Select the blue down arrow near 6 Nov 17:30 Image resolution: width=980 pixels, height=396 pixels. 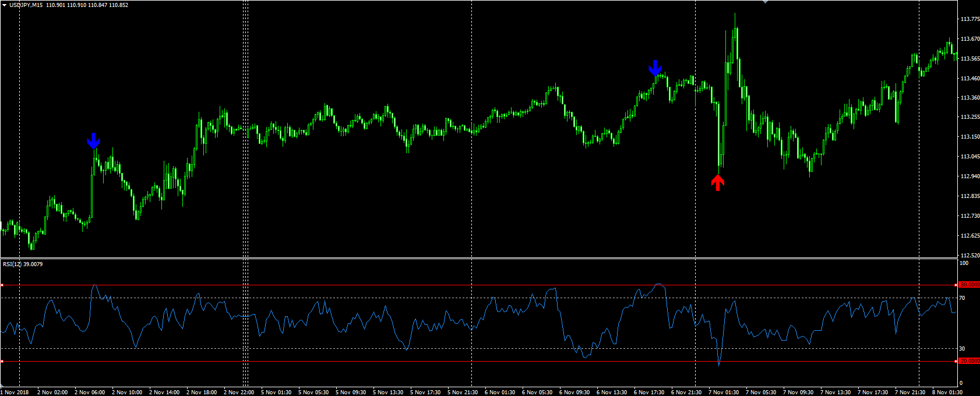[655, 68]
